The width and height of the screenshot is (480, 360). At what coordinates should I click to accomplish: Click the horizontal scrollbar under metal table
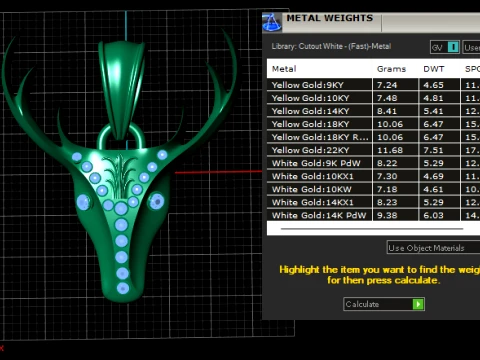click(372, 229)
